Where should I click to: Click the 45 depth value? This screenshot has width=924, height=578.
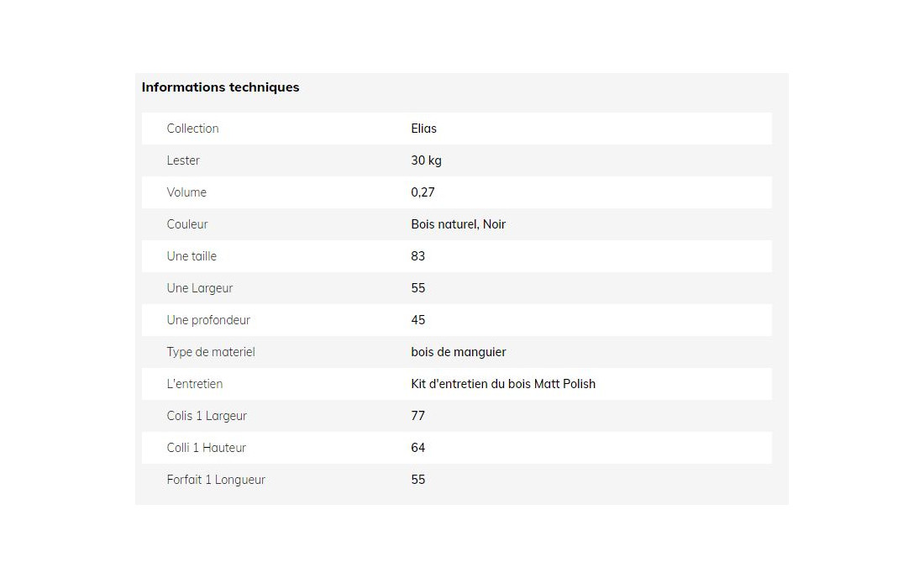pos(417,320)
